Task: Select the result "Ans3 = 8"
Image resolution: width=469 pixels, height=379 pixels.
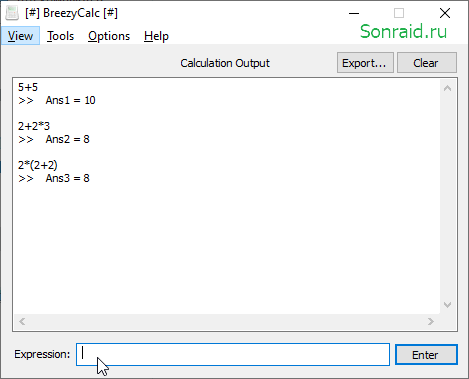Action: tap(68, 178)
